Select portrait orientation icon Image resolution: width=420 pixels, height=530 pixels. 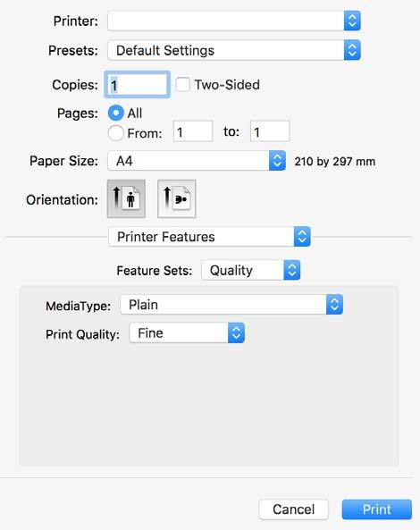(x=126, y=198)
